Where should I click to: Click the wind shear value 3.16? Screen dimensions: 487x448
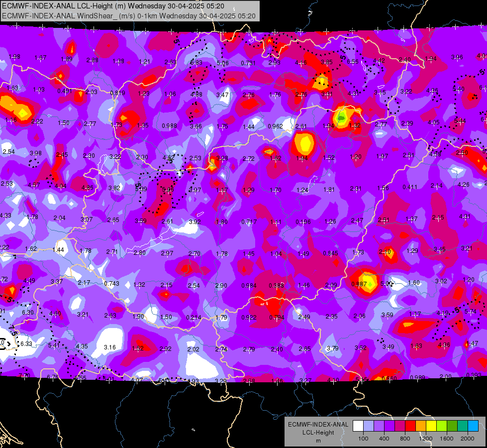(109, 347)
